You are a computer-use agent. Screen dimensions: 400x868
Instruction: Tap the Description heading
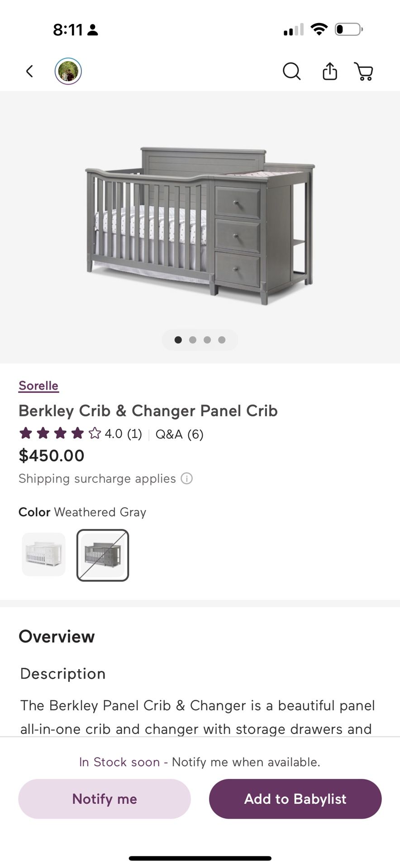pos(63,674)
